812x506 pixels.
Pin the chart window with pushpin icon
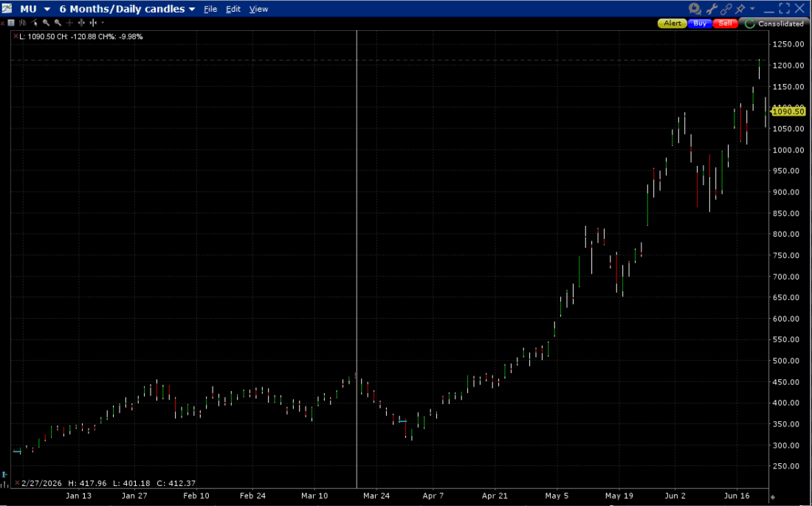[x=740, y=9]
